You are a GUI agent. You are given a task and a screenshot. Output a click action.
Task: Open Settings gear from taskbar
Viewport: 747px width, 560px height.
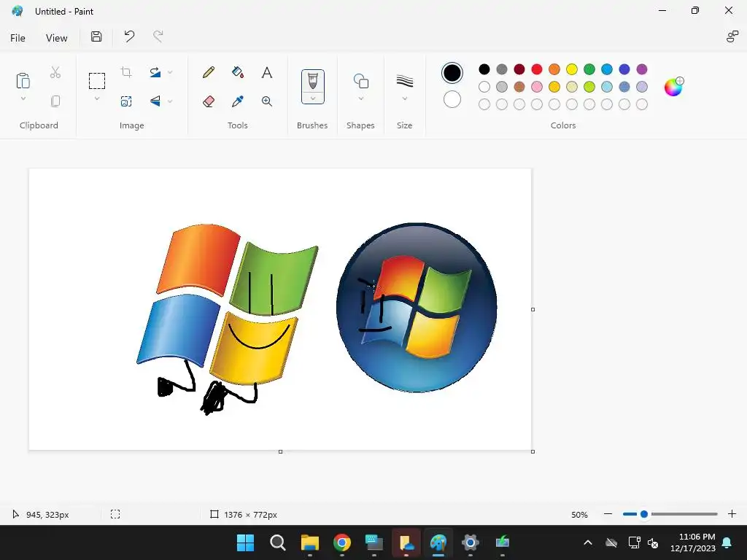pos(471,542)
